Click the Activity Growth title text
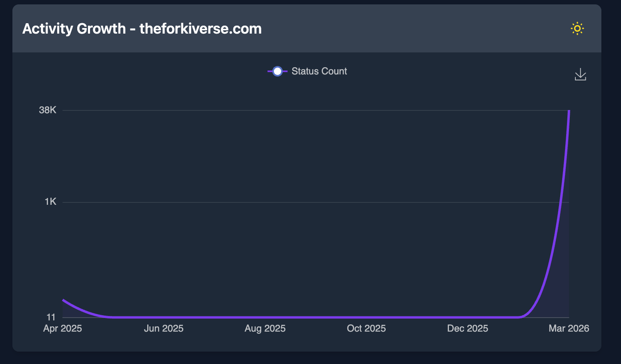 pos(142,28)
